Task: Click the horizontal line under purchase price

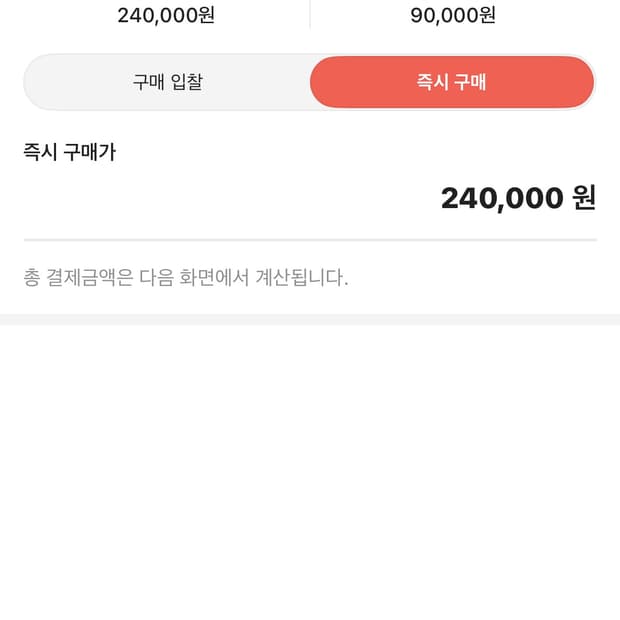Action: click(310, 240)
